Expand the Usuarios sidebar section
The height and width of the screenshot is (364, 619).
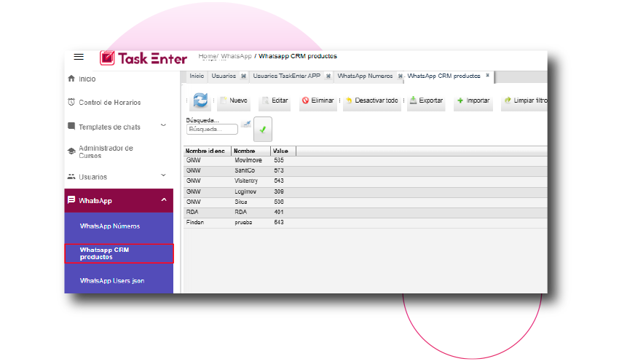coord(163,176)
